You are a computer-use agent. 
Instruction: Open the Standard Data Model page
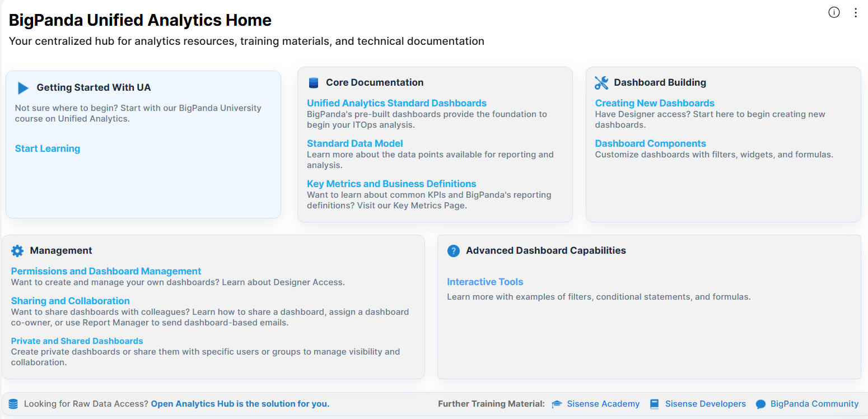tap(354, 143)
